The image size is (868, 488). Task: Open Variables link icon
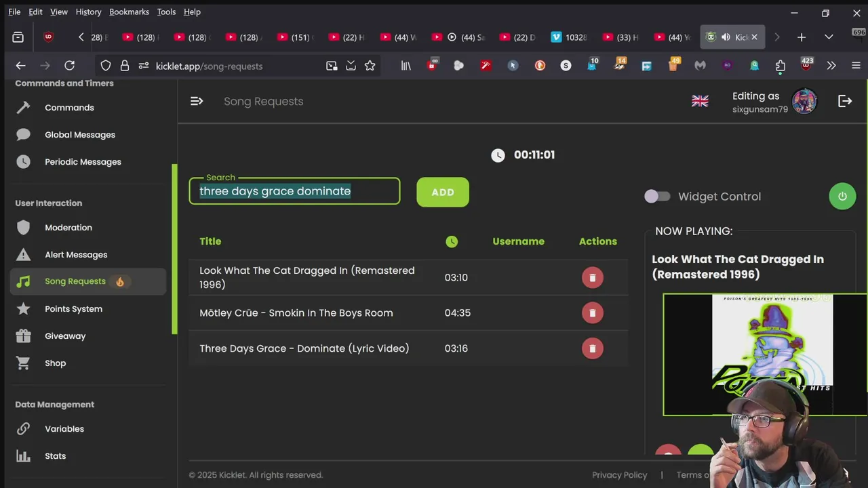click(23, 429)
